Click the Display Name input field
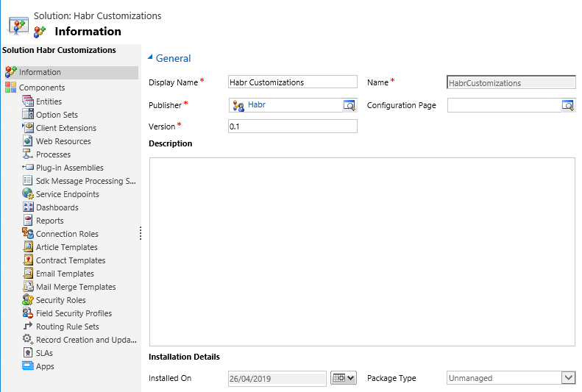This screenshot has height=392, width=582. (x=293, y=82)
